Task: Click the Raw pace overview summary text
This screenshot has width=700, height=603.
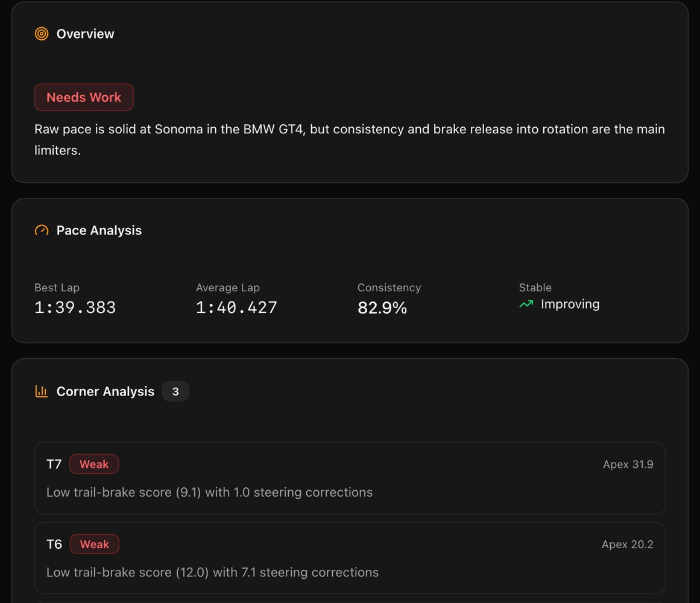Action: [x=350, y=140]
